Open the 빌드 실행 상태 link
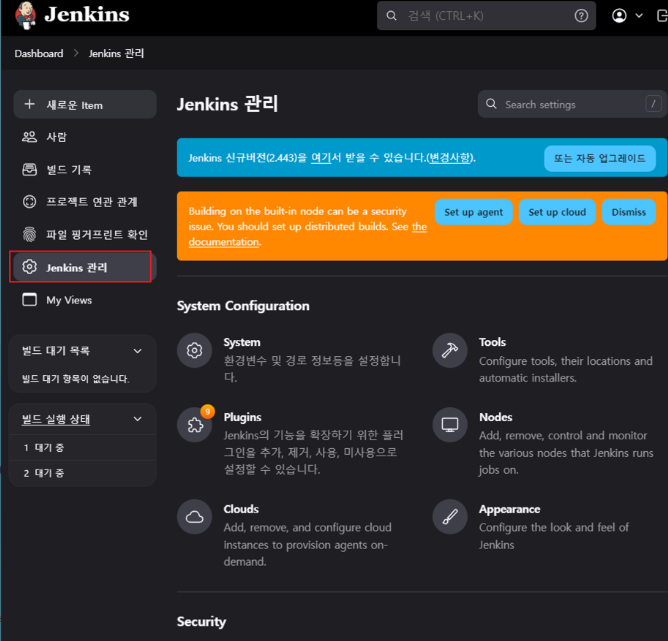The image size is (668, 641). point(56,419)
